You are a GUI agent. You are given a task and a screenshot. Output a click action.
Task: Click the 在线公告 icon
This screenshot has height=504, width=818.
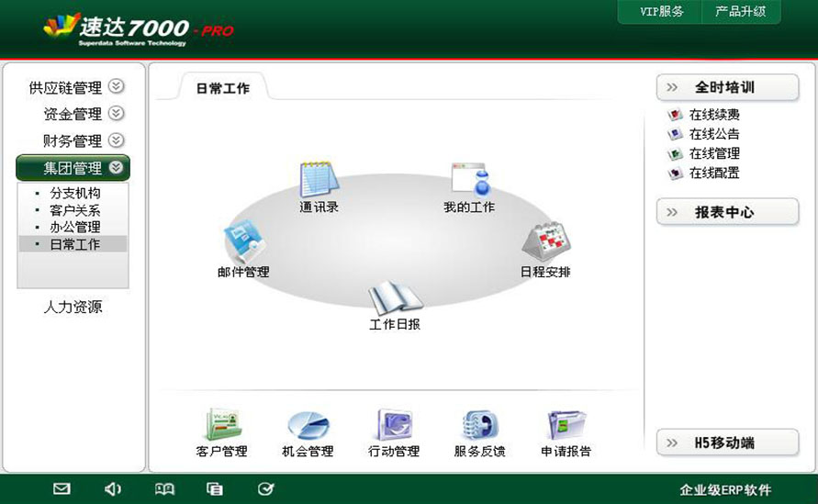(675, 134)
